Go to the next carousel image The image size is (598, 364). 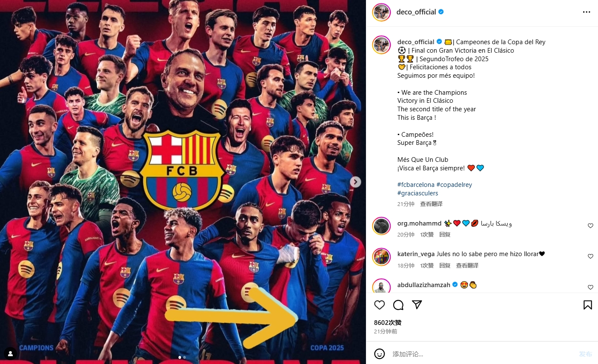355,182
